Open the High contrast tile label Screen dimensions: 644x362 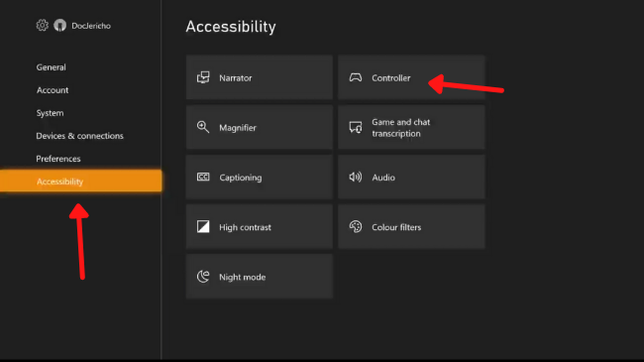(245, 227)
